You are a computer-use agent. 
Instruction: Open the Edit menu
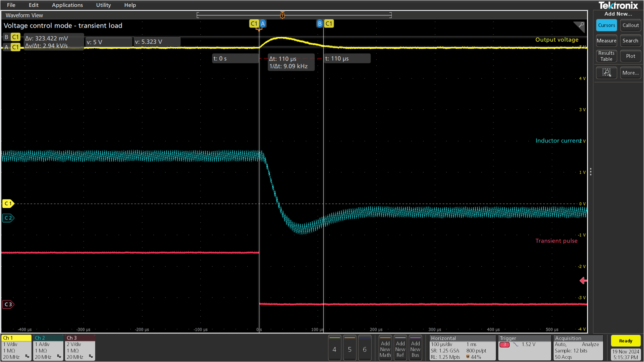click(x=34, y=5)
